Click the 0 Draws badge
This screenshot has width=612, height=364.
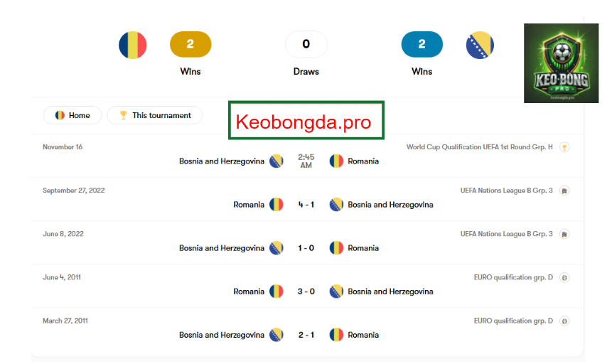point(306,44)
